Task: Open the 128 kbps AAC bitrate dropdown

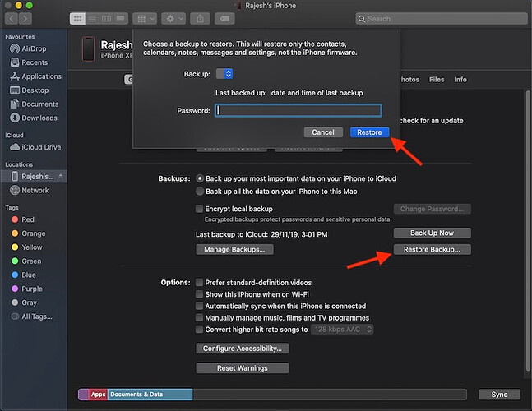Action: click(342, 329)
